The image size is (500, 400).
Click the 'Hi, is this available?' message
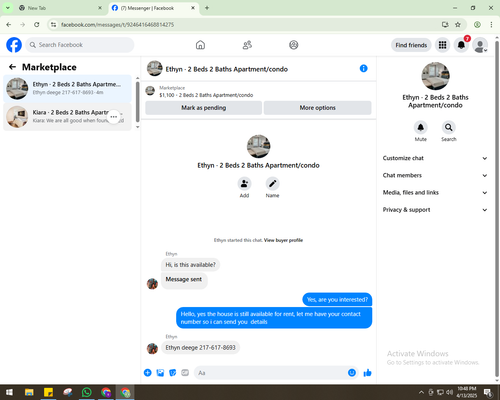(190, 265)
